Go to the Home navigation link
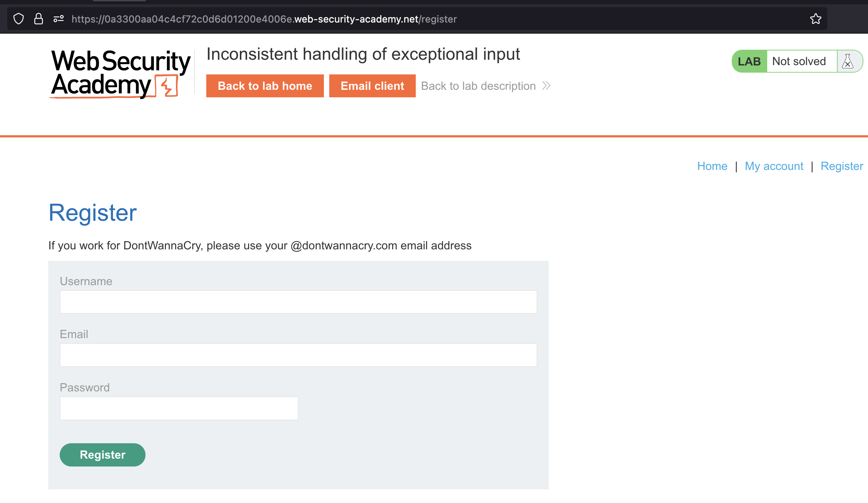868x503 pixels. coord(712,166)
